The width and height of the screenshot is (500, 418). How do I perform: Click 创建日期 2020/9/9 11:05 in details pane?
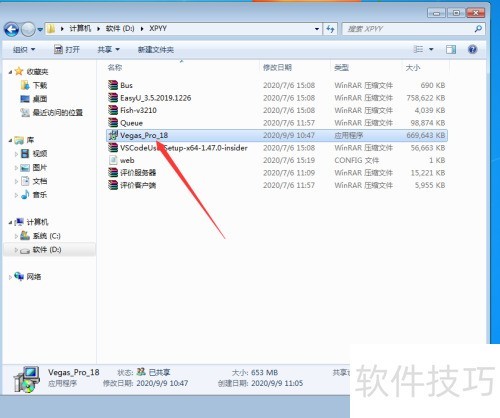point(260,383)
